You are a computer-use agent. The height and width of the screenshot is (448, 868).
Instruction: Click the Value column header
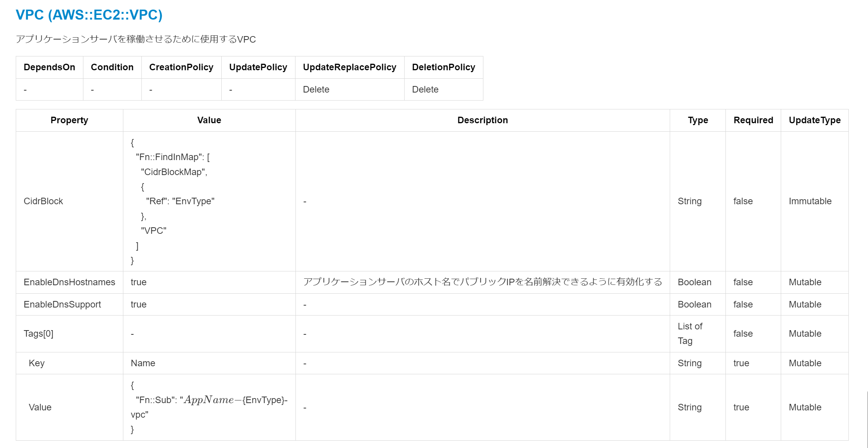coord(209,120)
